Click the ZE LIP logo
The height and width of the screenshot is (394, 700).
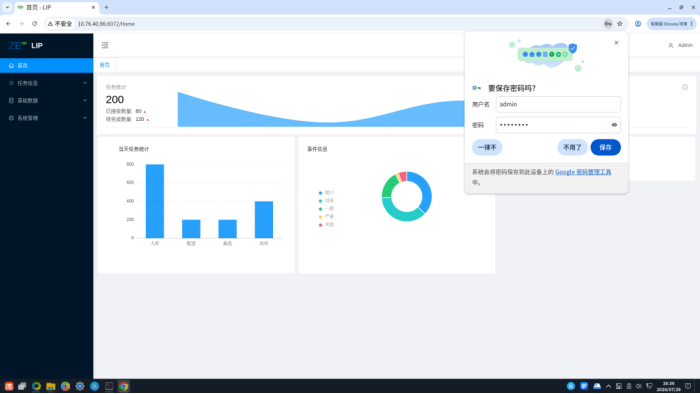pyautogui.click(x=25, y=45)
